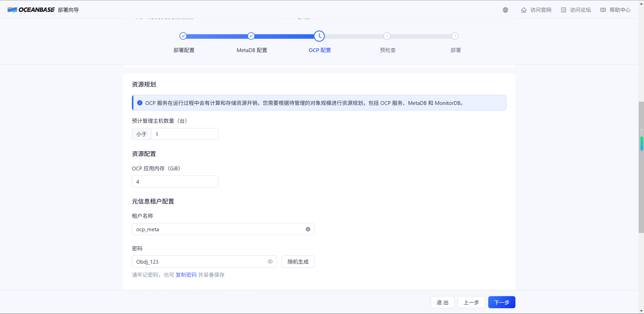Select the OCP 配置 step label
The height and width of the screenshot is (314, 644).
(320, 50)
